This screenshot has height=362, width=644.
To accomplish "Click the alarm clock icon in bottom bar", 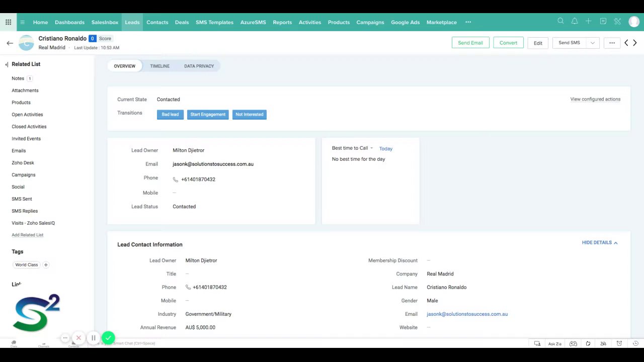I will (x=619, y=343).
